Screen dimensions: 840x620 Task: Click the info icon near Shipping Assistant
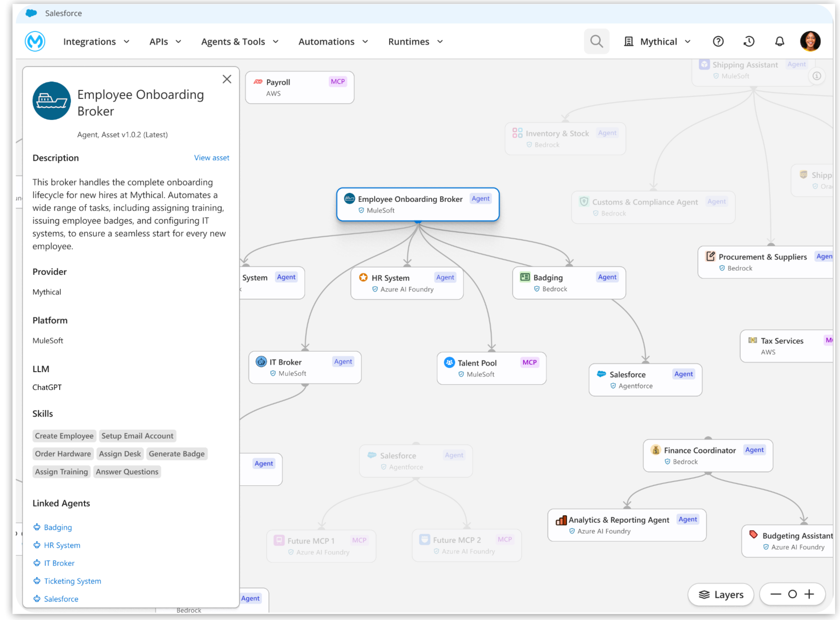pyautogui.click(x=817, y=76)
